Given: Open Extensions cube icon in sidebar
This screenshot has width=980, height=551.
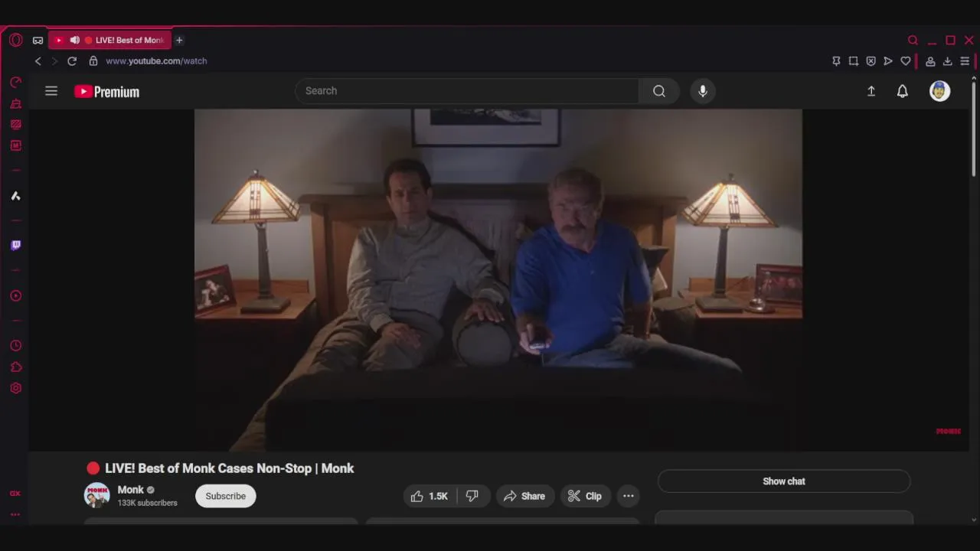Looking at the screenshot, I should tap(15, 367).
